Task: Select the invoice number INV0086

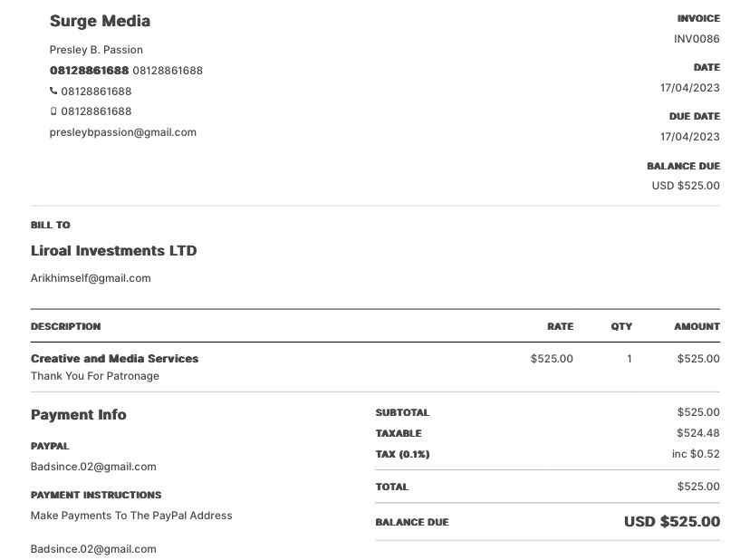Action: [695, 38]
